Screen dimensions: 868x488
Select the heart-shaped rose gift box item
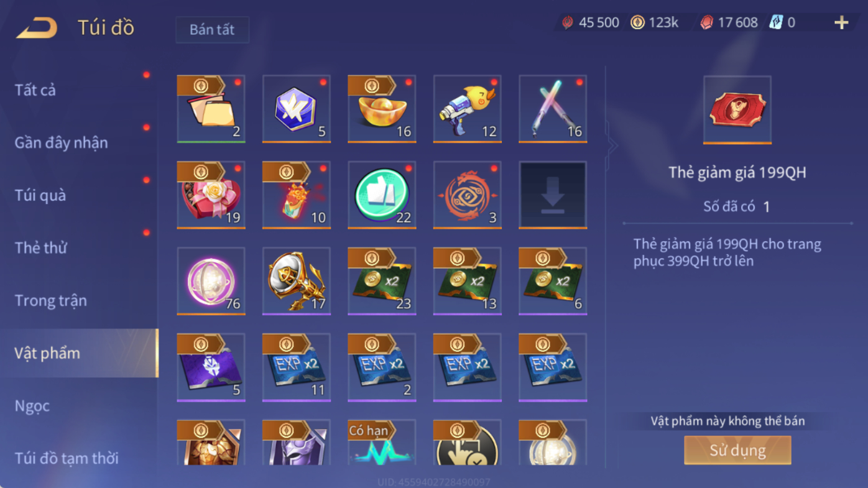coord(211,195)
